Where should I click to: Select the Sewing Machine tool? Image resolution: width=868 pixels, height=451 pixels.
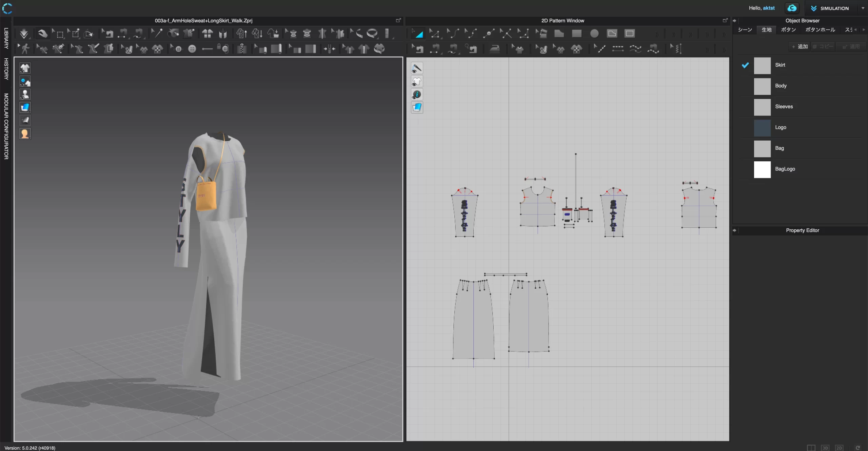click(x=418, y=48)
